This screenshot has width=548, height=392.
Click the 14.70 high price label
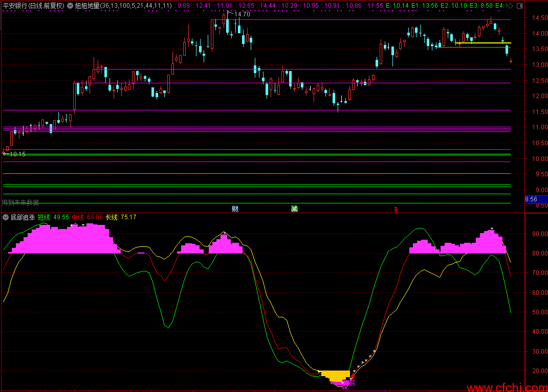[242, 14]
